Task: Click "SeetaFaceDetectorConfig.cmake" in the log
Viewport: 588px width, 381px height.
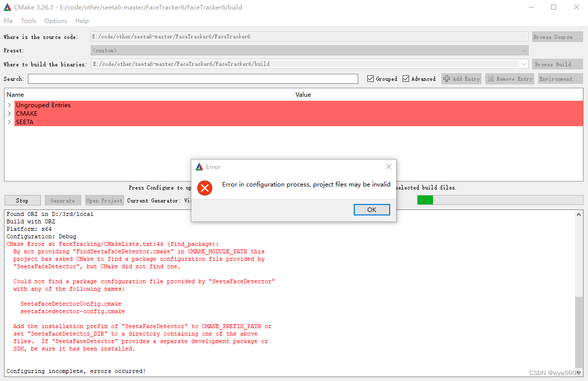Action: tap(71, 304)
